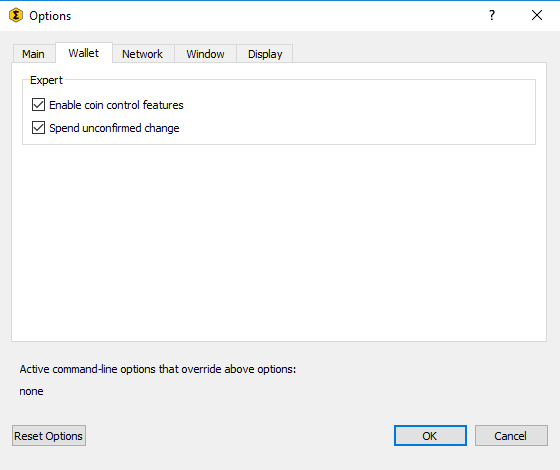Click the 'Spend unconfirmed change' label text

pyautogui.click(x=114, y=128)
